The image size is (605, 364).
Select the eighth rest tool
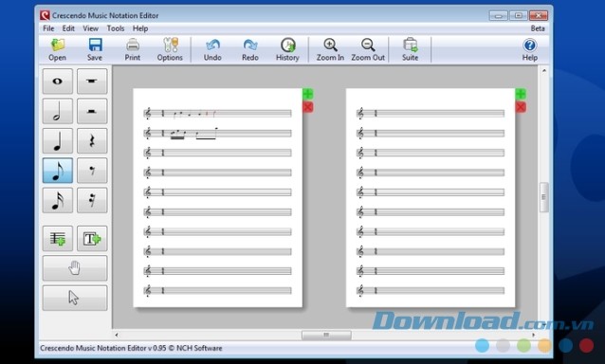point(92,171)
